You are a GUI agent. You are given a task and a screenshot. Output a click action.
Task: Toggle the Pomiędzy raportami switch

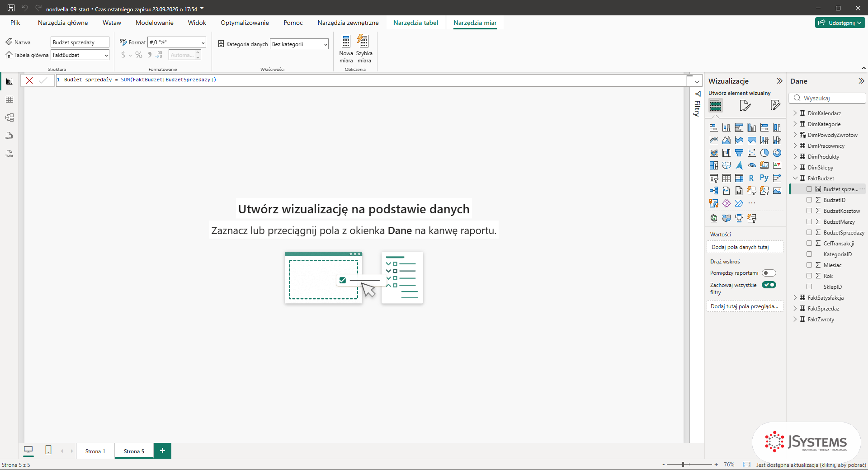pos(769,273)
